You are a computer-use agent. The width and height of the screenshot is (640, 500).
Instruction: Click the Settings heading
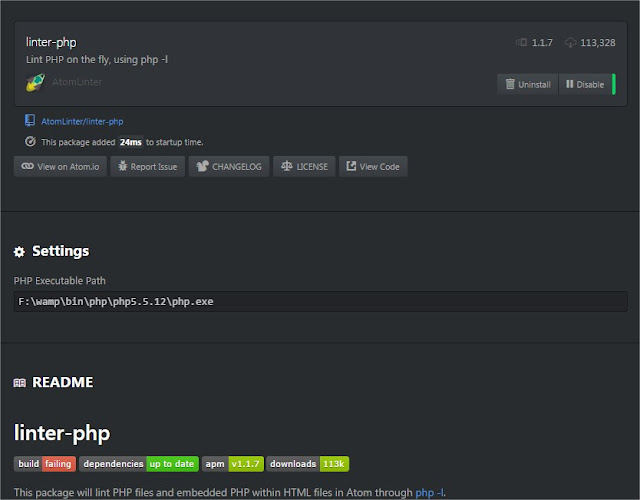[x=60, y=251]
